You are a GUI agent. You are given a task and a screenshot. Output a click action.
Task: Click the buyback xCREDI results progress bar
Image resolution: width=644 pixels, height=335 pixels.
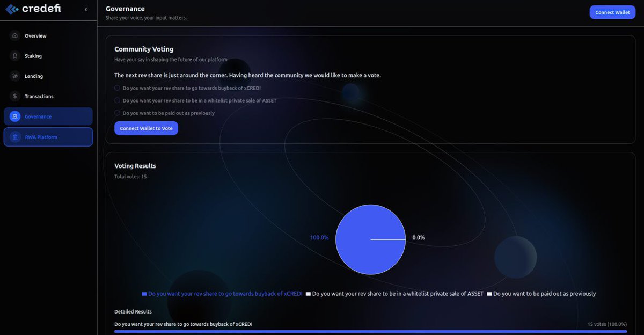coord(370,332)
